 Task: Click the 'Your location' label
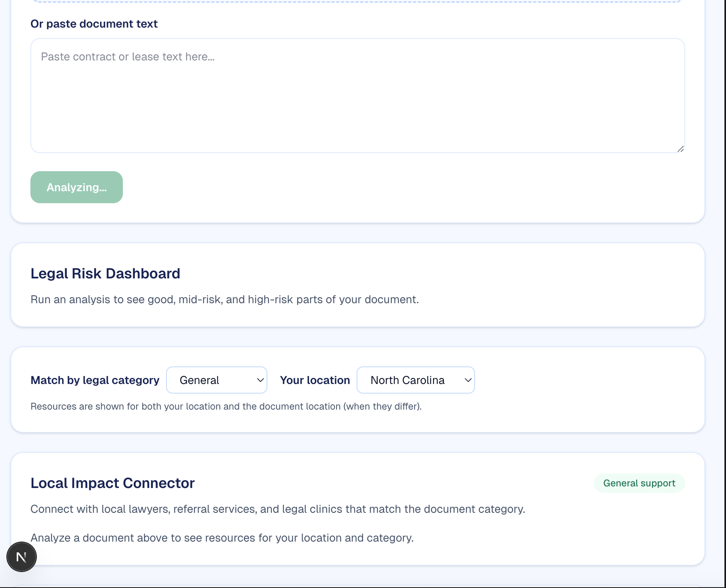pos(315,380)
